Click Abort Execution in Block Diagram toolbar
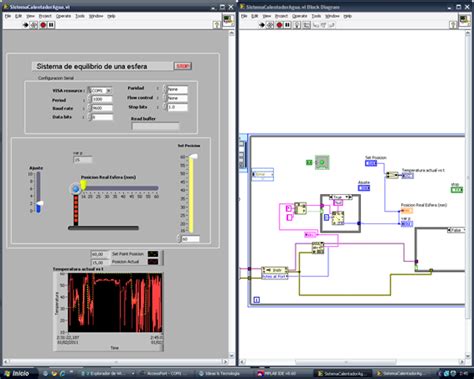Image resolution: width=474 pixels, height=379 pixels. [279, 25]
